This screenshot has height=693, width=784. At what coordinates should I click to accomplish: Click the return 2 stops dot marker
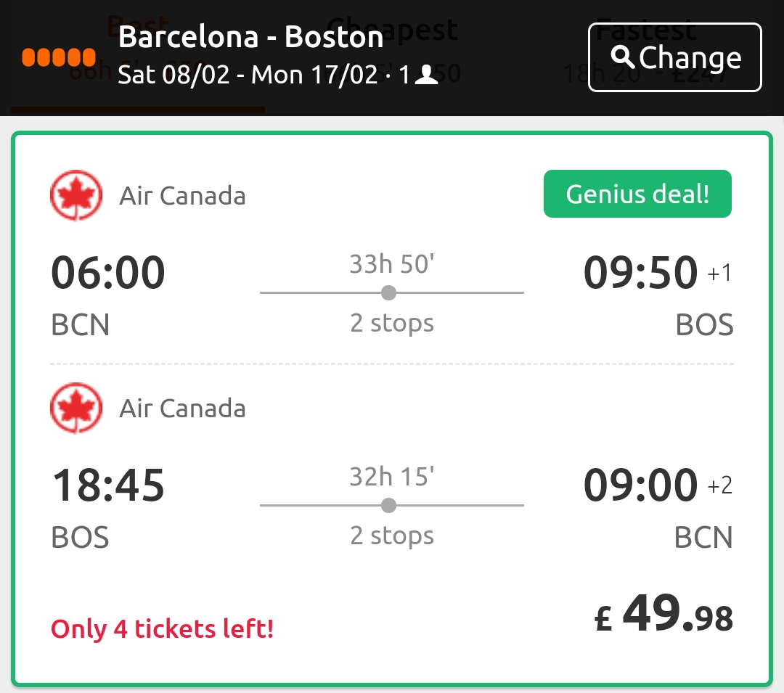[x=388, y=506]
